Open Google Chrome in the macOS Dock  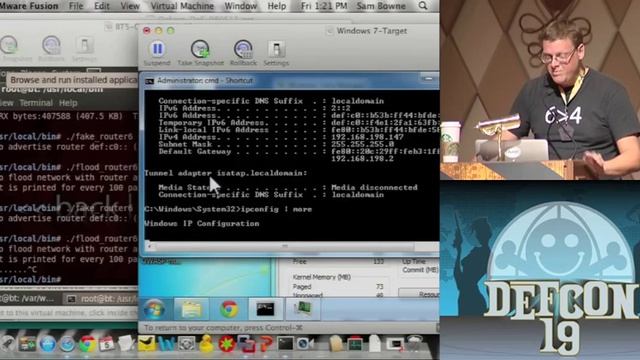87,344
